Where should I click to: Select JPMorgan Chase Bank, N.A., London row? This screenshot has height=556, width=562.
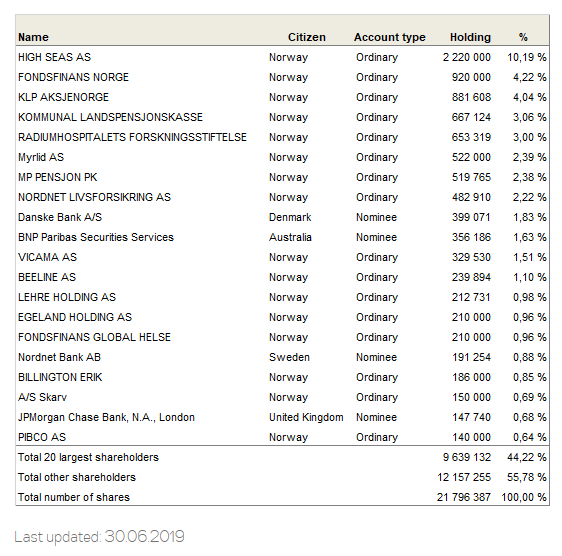click(282, 417)
